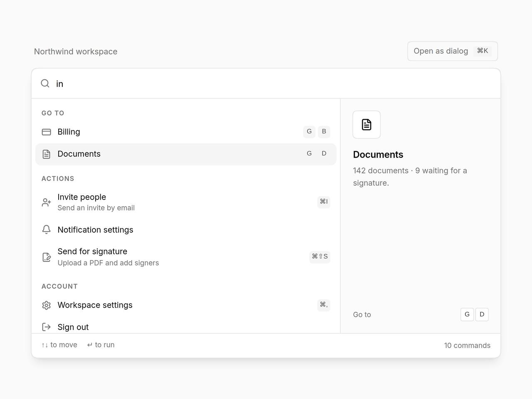Open Workspace settings command
Viewport: 532px width, 399px height.
186,305
